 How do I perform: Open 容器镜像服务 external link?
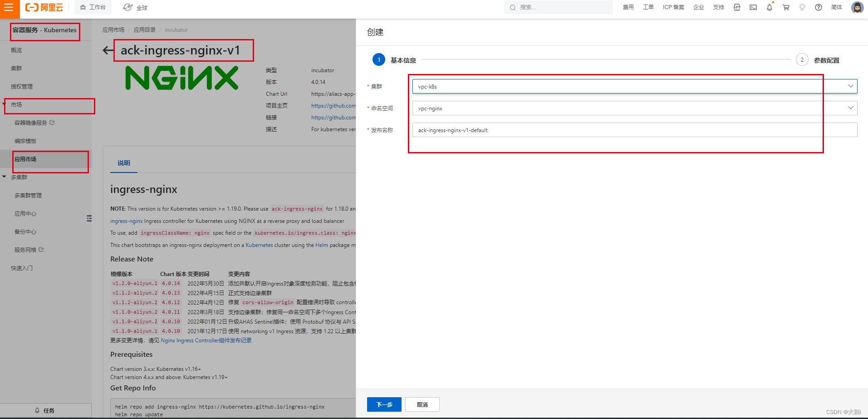click(x=34, y=123)
